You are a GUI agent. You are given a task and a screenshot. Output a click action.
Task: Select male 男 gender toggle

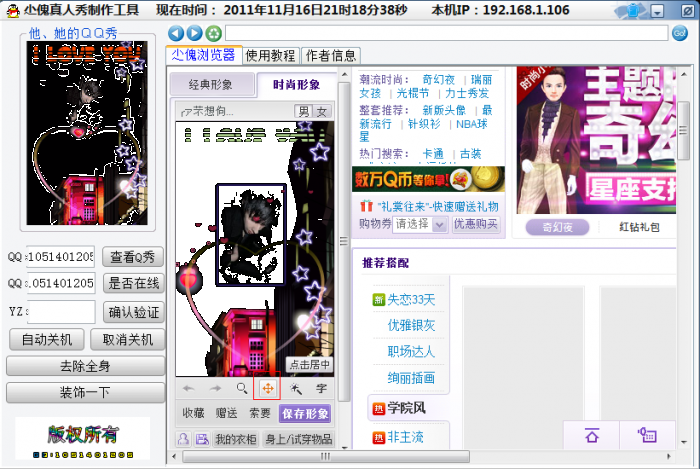click(304, 111)
